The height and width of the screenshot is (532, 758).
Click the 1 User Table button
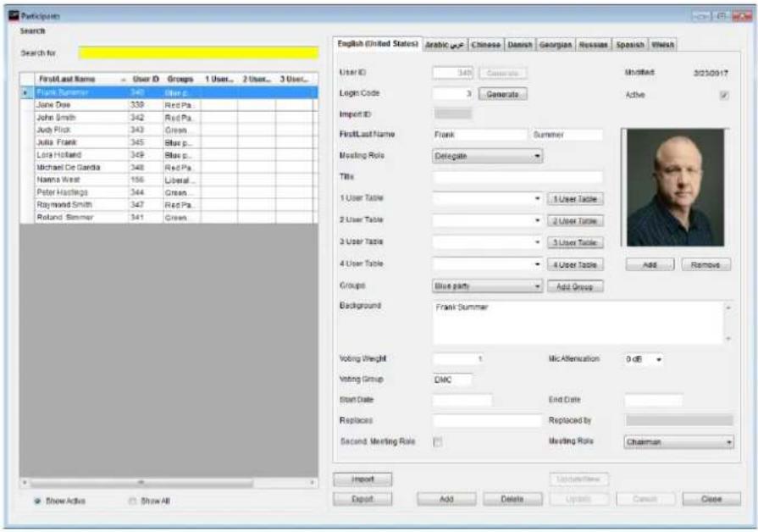tap(575, 199)
